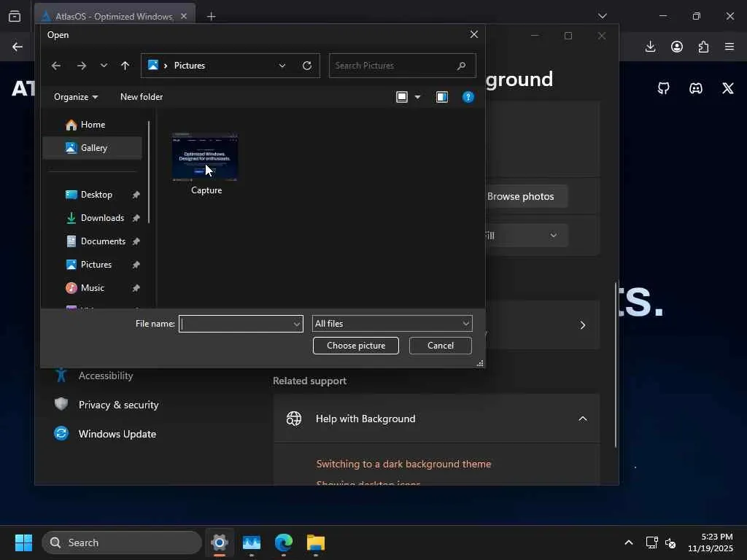Select Gallery in navigation pane
Viewport: 747px width, 560px height.
coord(93,148)
